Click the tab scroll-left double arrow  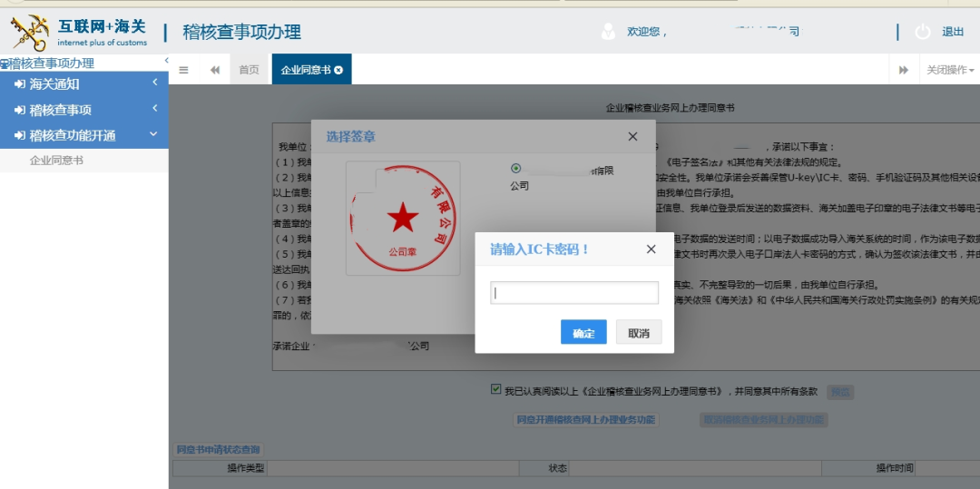pos(215,70)
